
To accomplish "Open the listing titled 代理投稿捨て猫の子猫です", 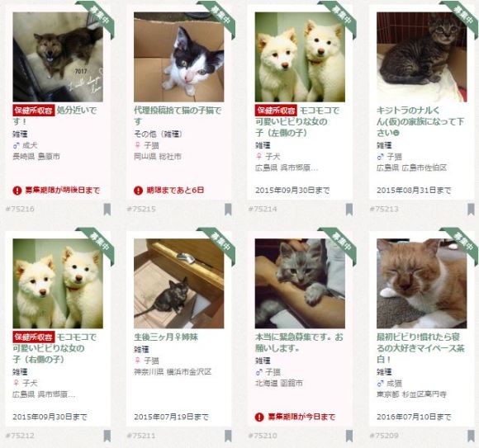I will tap(178, 116).
